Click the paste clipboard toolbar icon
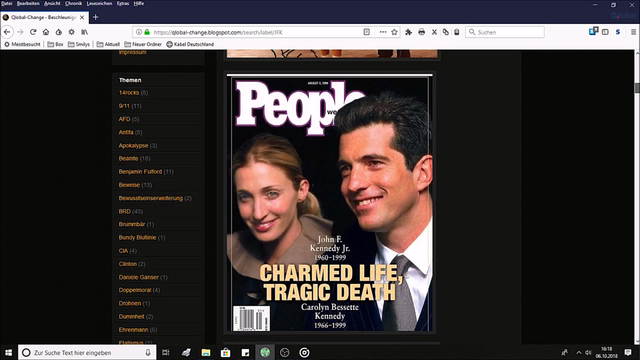640x360 pixels. [x=457, y=32]
